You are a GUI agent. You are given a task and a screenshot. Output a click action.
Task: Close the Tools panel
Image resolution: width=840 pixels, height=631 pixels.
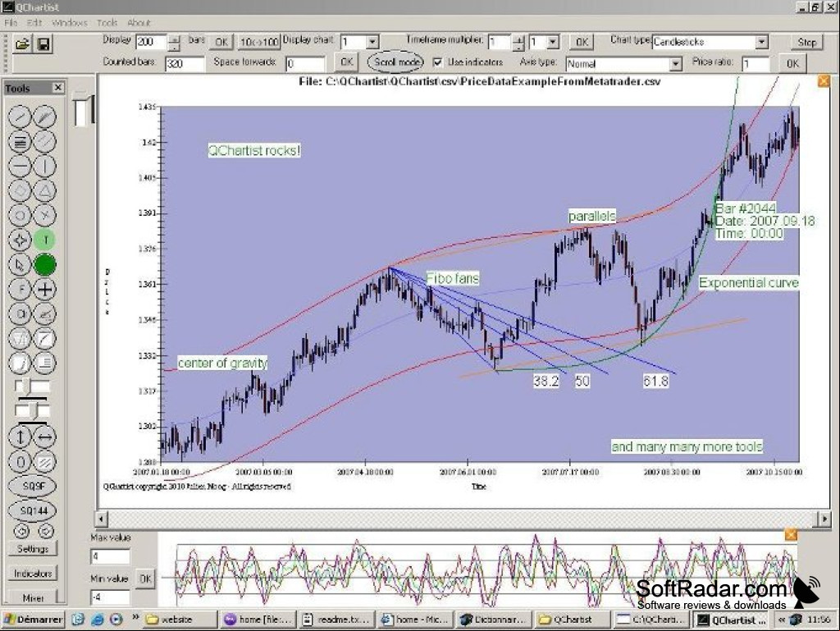coord(58,87)
